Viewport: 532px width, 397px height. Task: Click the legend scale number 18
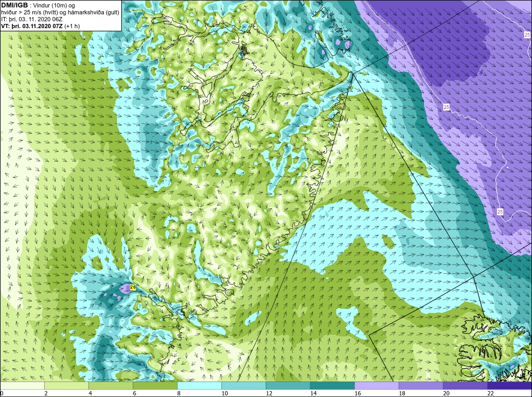pyautogui.click(x=402, y=393)
